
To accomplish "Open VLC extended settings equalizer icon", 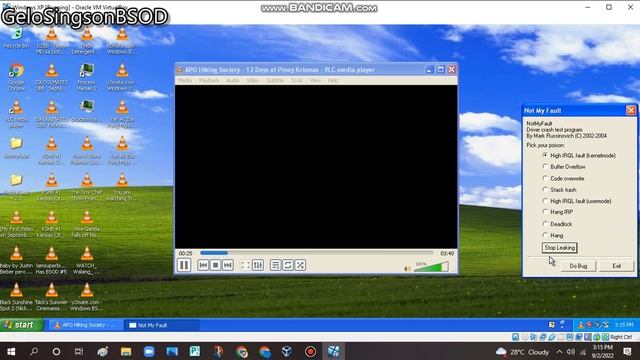I will point(258,265).
